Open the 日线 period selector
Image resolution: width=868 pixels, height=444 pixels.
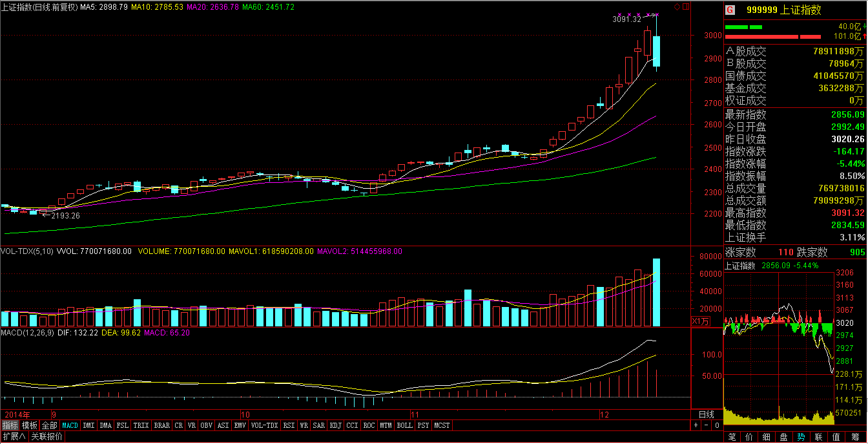[x=707, y=414]
